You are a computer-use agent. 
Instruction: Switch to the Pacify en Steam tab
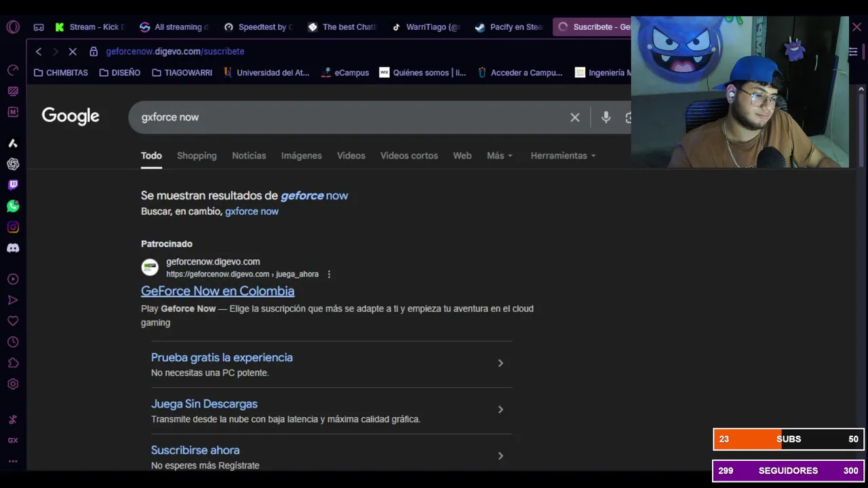pos(510,27)
